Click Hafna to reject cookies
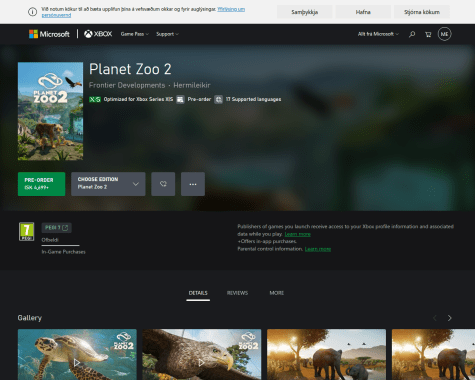This screenshot has width=475, height=380. [363, 12]
